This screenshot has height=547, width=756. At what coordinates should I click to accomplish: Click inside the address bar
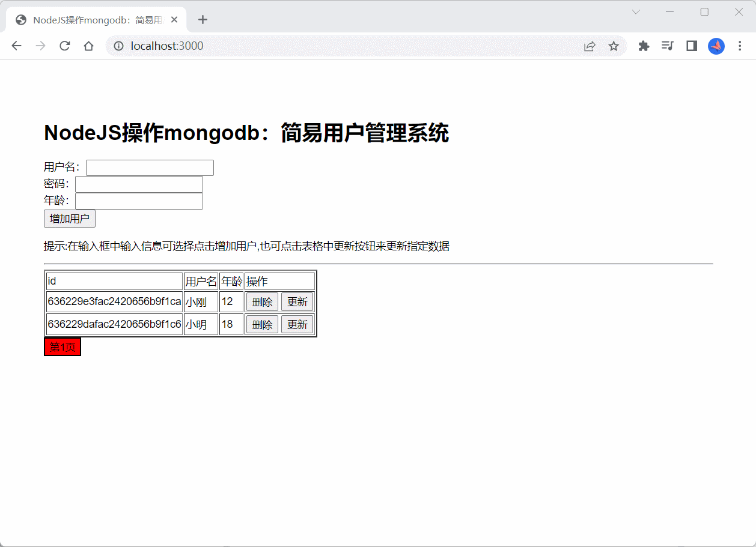pyautogui.click(x=240, y=46)
